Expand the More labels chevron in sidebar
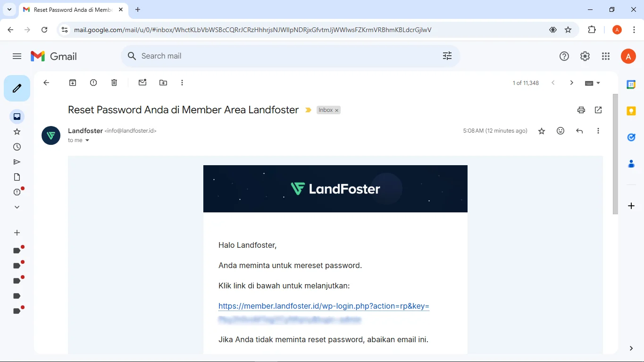The image size is (644, 362). coord(17,207)
